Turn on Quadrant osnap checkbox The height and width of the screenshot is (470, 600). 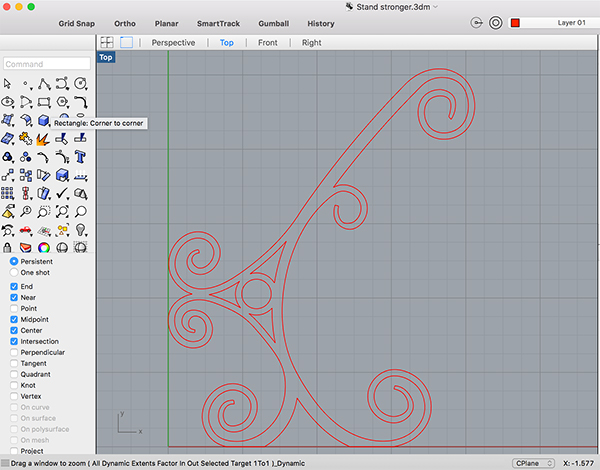14,374
